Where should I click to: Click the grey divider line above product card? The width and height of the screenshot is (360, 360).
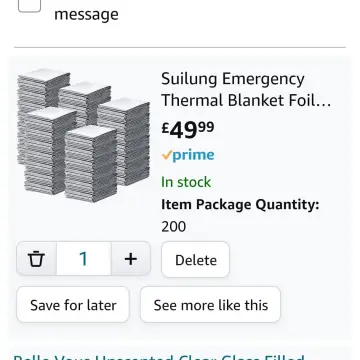(180, 47)
